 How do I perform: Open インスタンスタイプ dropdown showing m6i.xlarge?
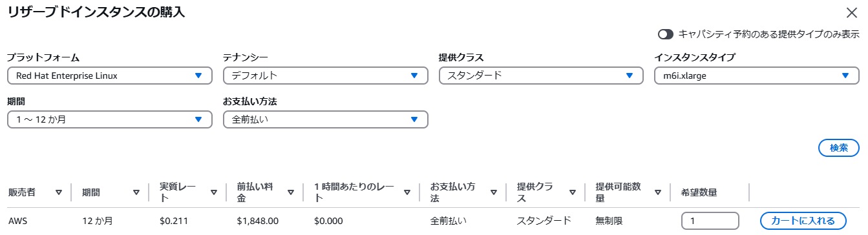[x=757, y=76]
